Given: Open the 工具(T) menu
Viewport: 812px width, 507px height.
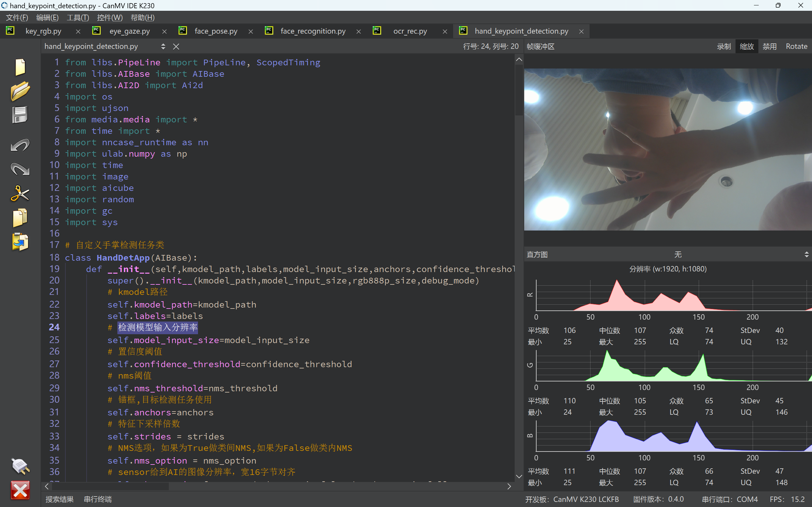Looking at the screenshot, I should [x=77, y=17].
